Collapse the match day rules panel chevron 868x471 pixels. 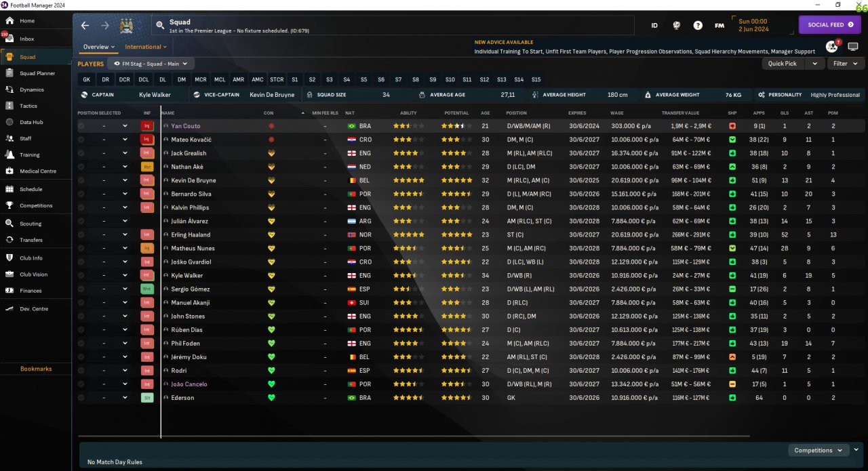point(856,449)
